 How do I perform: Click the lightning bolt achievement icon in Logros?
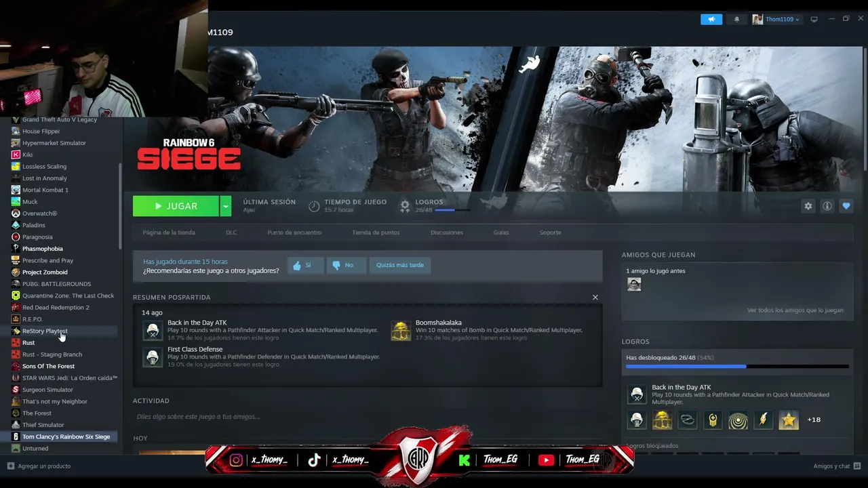coord(764,420)
